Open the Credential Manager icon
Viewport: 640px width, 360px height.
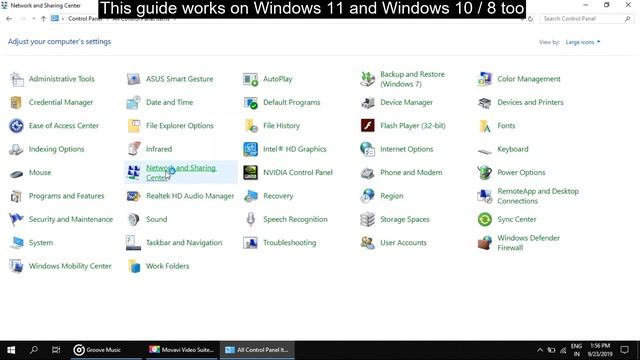17,102
